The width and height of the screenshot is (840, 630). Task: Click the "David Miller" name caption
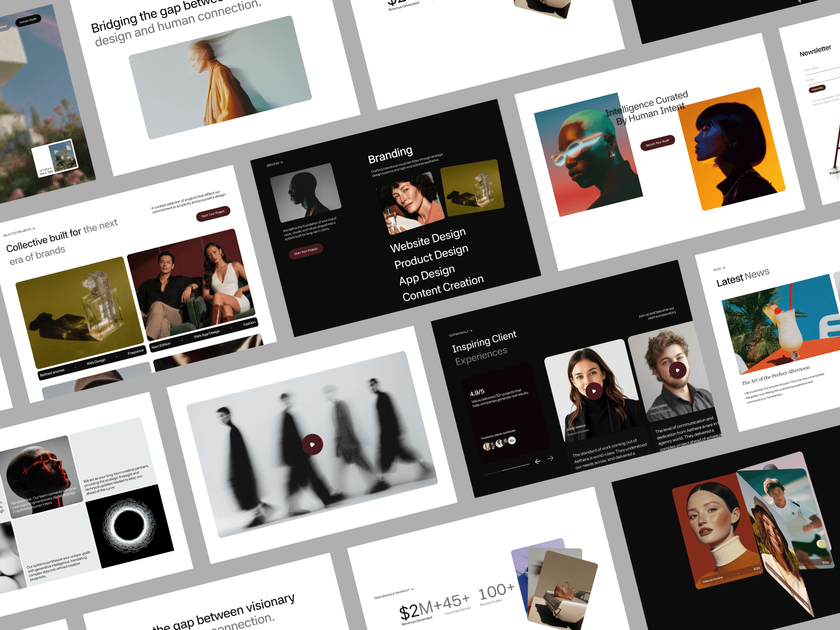click(x=658, y=406)
